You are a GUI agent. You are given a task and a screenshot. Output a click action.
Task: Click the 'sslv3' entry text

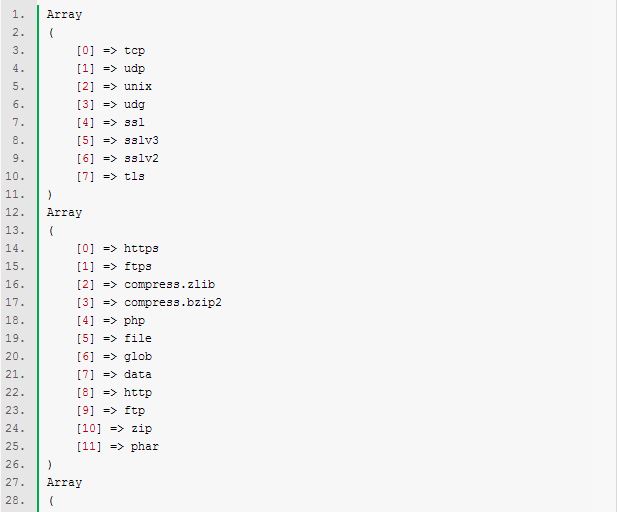[141, 140]
